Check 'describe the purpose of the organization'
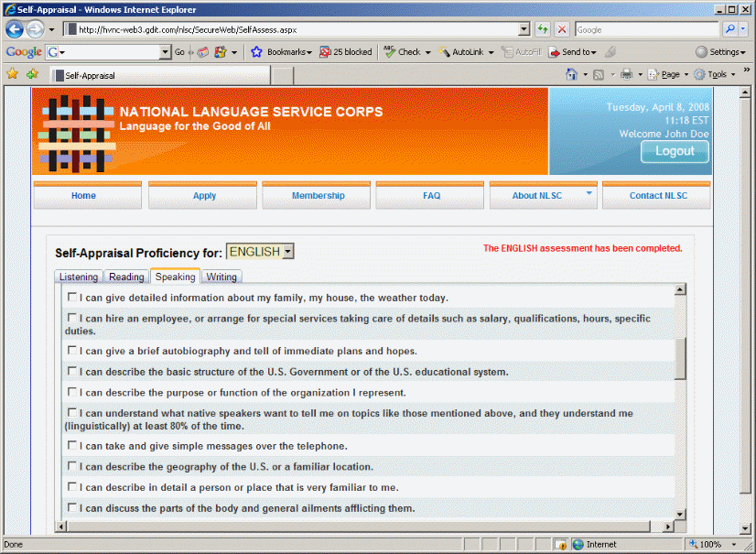 click(x=71, y=391)
